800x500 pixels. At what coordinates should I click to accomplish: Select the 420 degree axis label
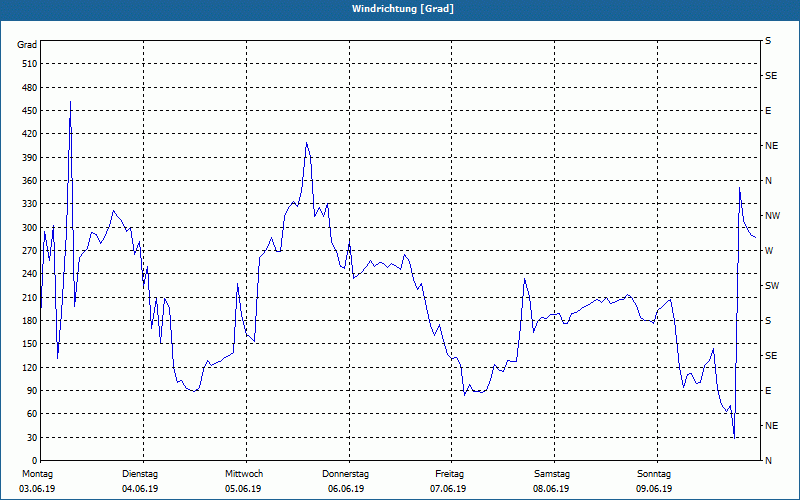(30, 134)
